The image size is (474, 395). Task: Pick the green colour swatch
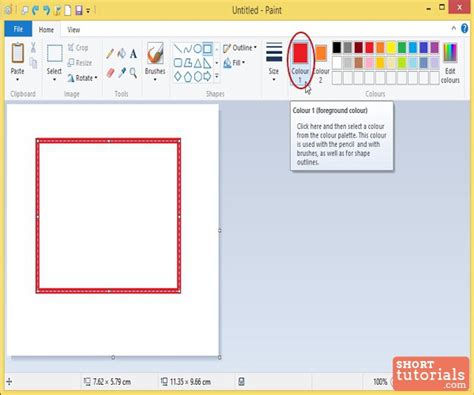click(402, 48)
